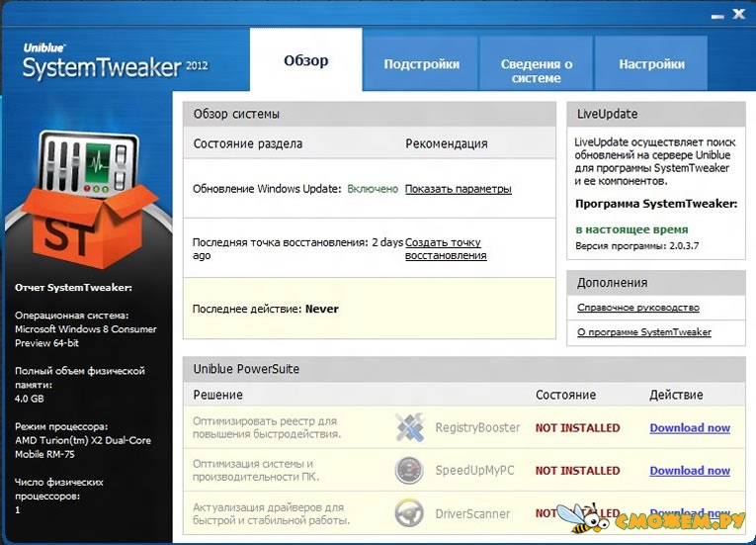This screenshot has height=545, width=756.
Task: Click the 4.0 GB memory value
Action: pos(29,399)
